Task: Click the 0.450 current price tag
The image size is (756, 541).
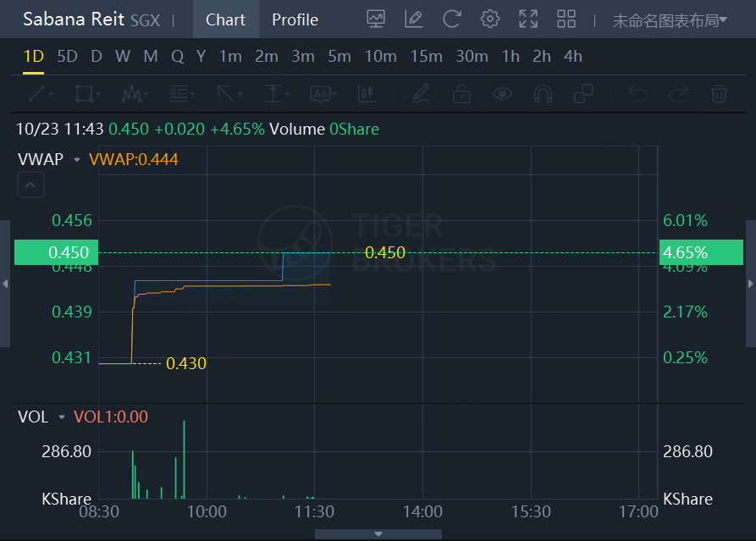Action: (57, 252)
